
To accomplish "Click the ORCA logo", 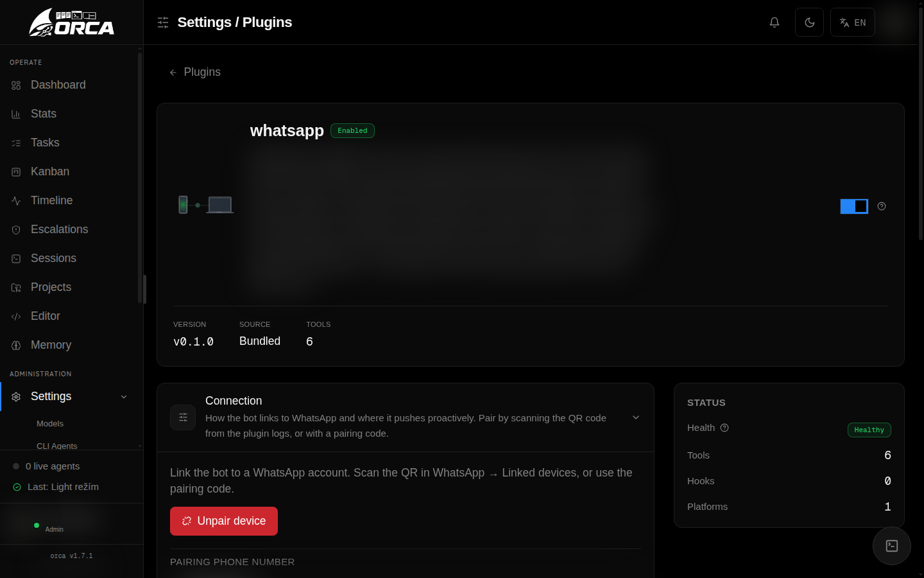I will (71, 22).
